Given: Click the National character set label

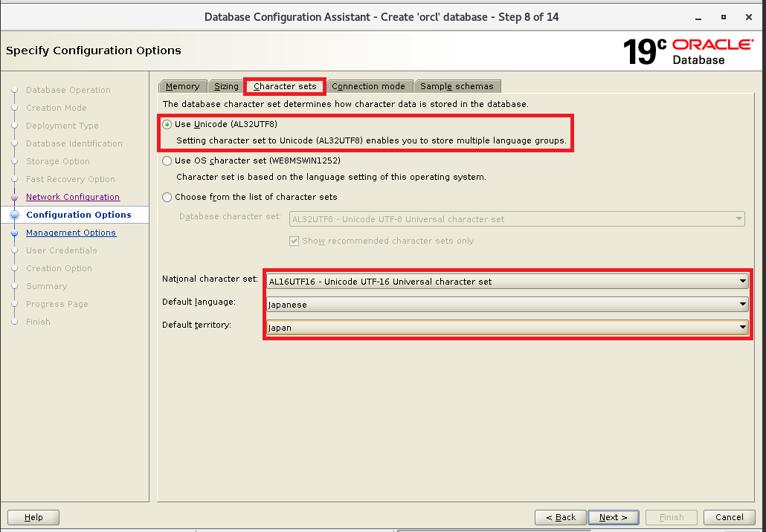Looking at the screenshot, I should 210,279.
